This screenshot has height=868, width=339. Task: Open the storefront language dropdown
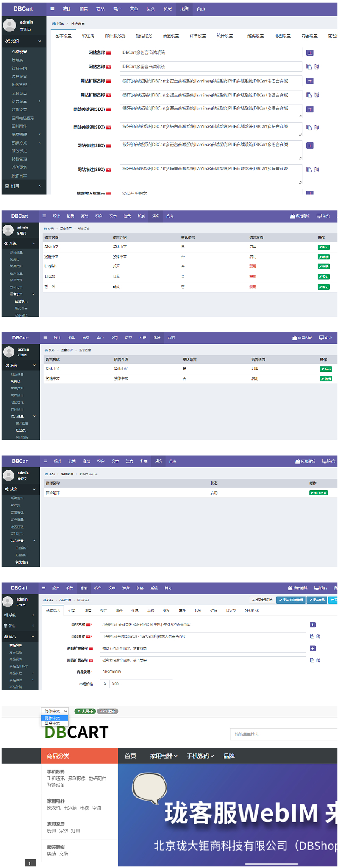click(x=55, y=711)
